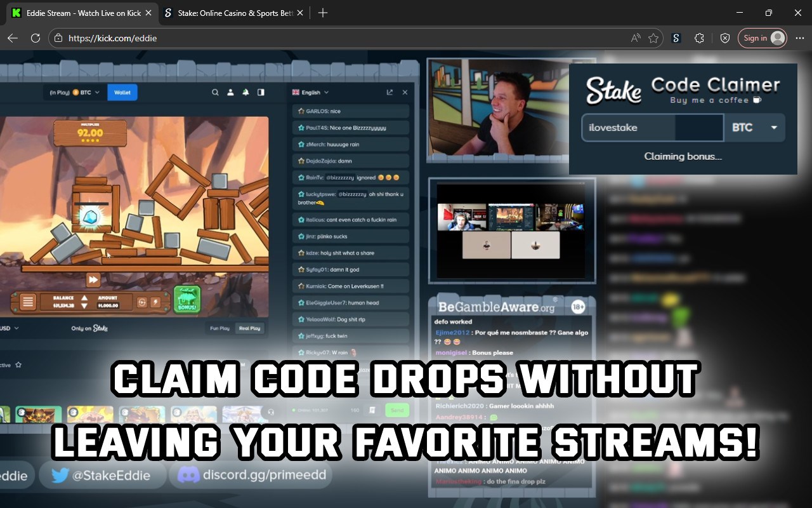Click chat message 'Kurniak: Come on Leverkusen'
The image size is (812, 508).
350,286
